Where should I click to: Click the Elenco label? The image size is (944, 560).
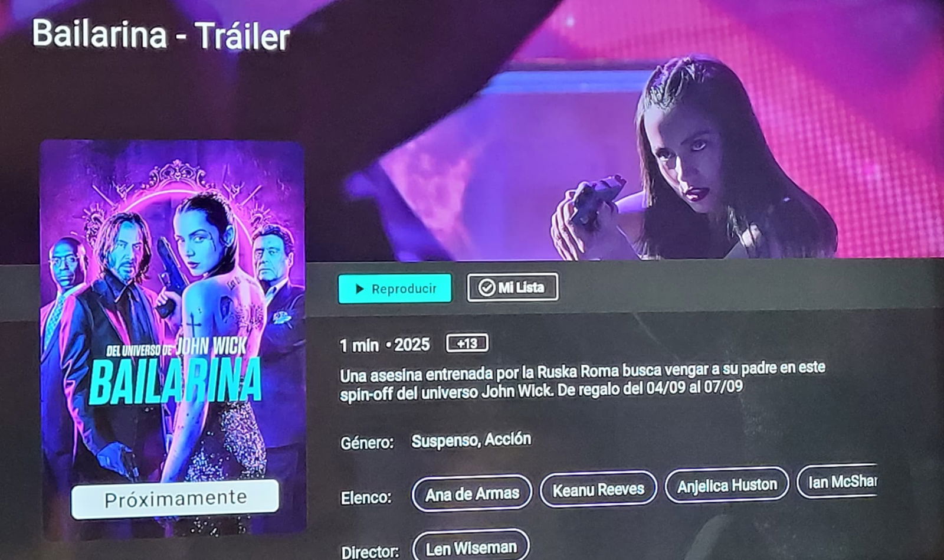pos(366,497)
